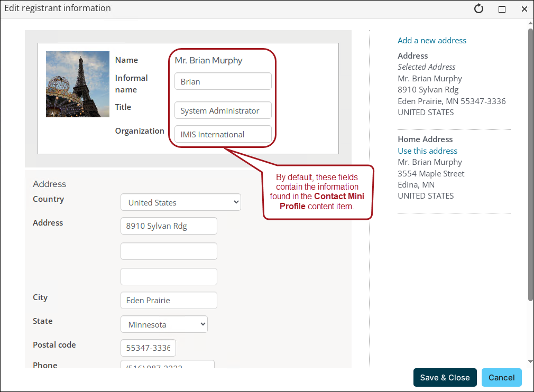Edit the Address field 8910 Sylvan Rdg
Image resolution: width=534 pixels, height=392 pixels.
[x=169, y=226]
